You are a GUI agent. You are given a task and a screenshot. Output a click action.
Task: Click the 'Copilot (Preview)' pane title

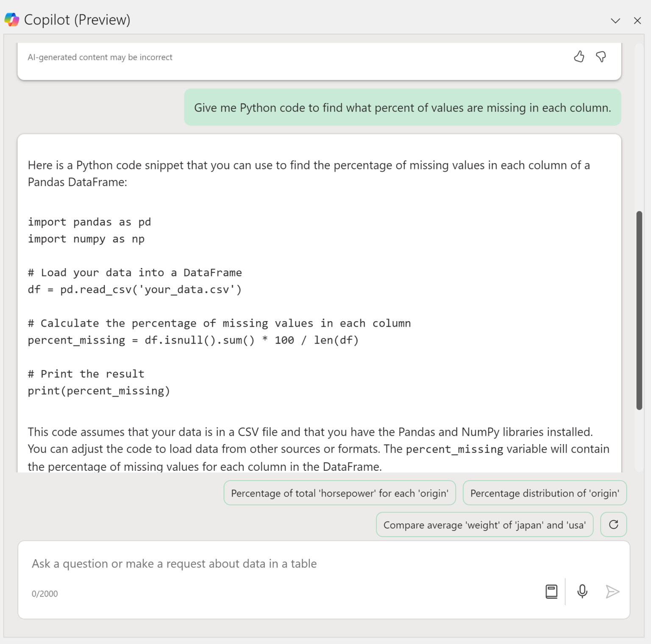[77, 20]
